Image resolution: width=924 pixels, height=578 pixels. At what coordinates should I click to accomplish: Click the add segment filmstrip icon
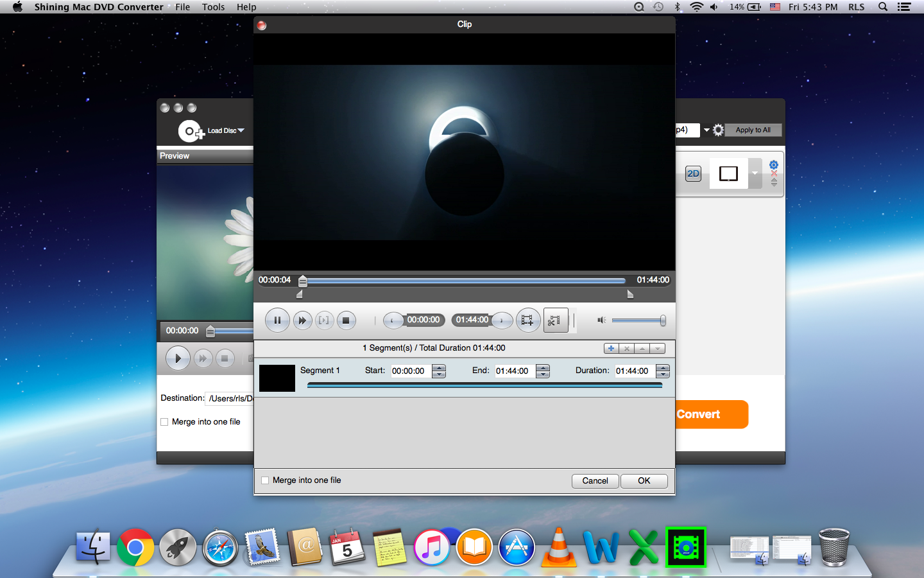pyautogui.click(x=527, y=320)
